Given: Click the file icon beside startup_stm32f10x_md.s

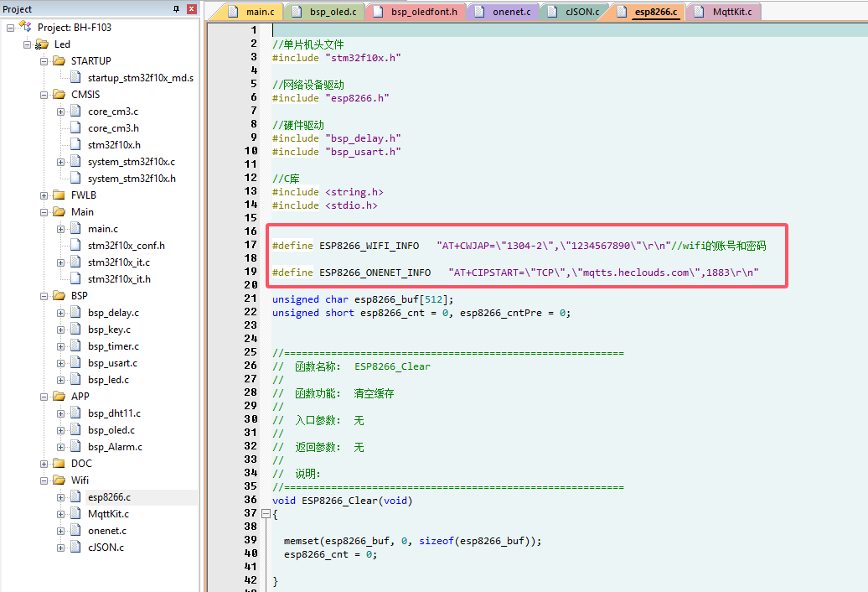Looking at the screenshot, I should tap(75, 78).
